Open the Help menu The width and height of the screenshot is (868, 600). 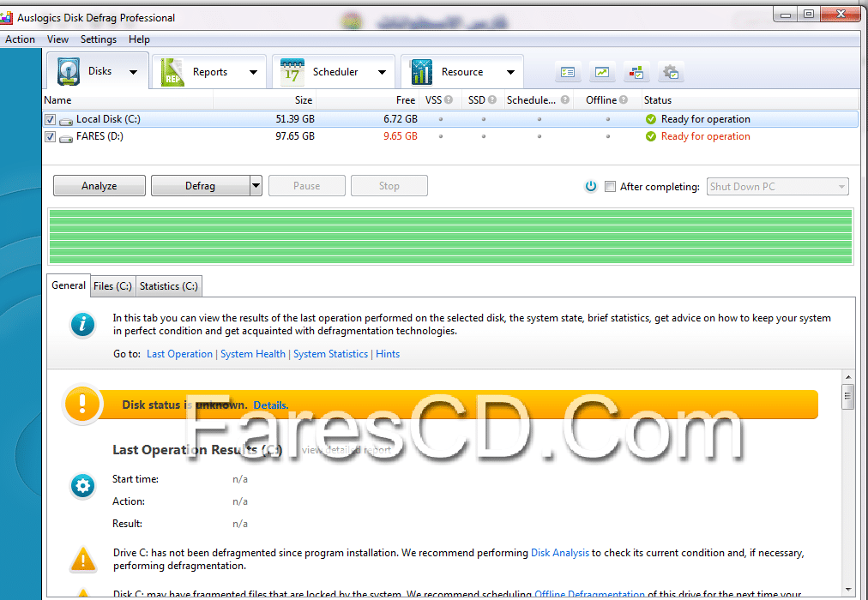139,39
